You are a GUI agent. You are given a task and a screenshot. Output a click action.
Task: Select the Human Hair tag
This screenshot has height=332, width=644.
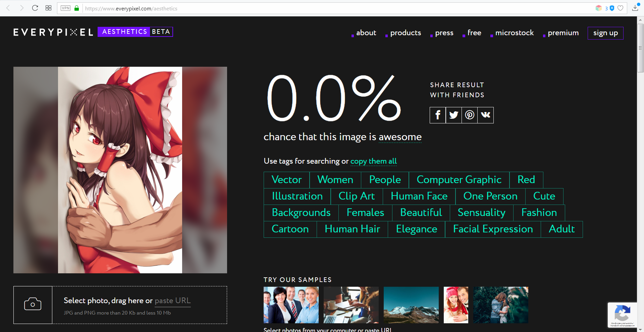click(x=353, y=229)
